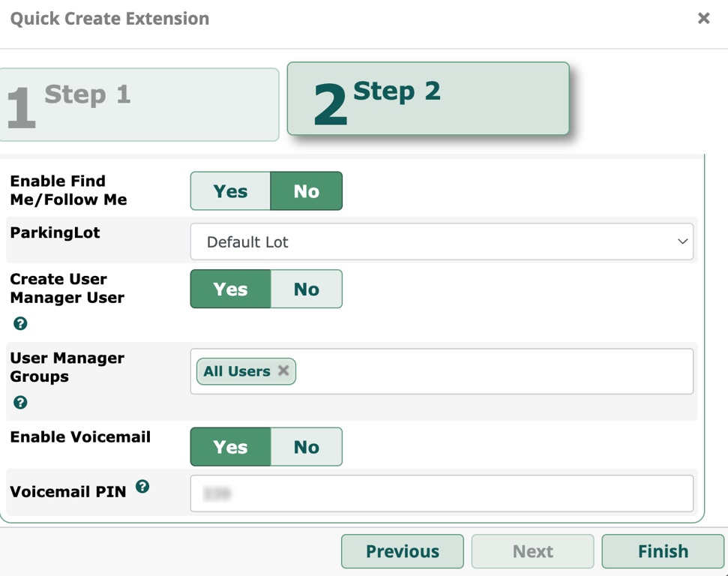Click the ParkingLot dropdown chevron

pyautogui.click(x=682, y=241)
